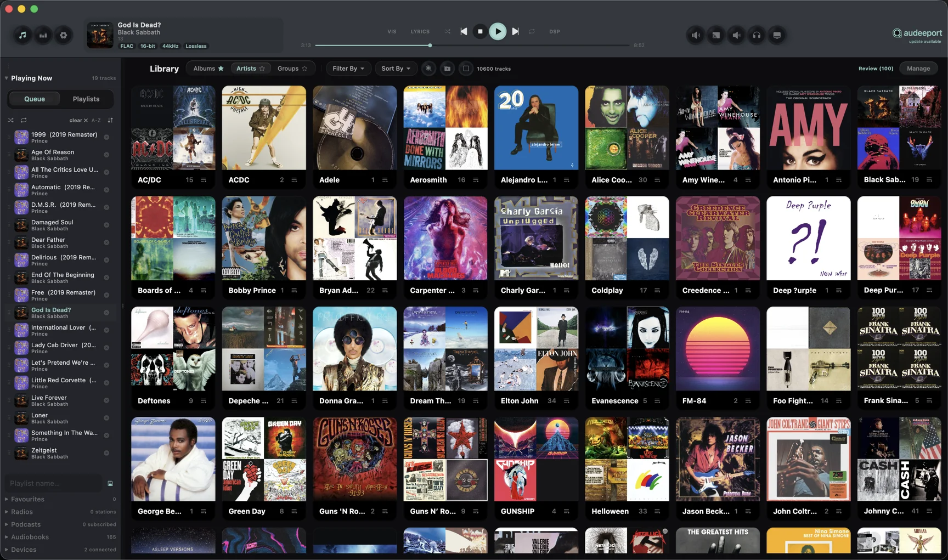Clear the queue
Image resolution: width=948 pixels, height=560 pixels.
click(78, 120)
